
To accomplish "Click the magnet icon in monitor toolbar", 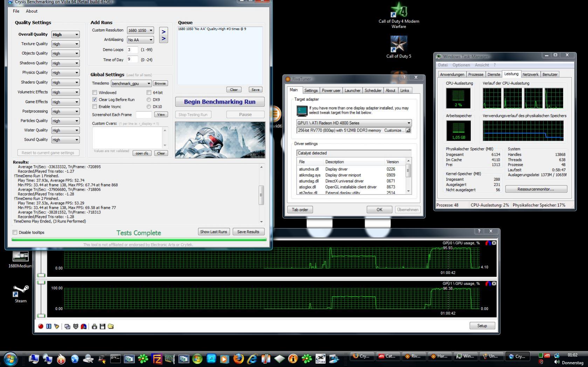I will 84,326.
